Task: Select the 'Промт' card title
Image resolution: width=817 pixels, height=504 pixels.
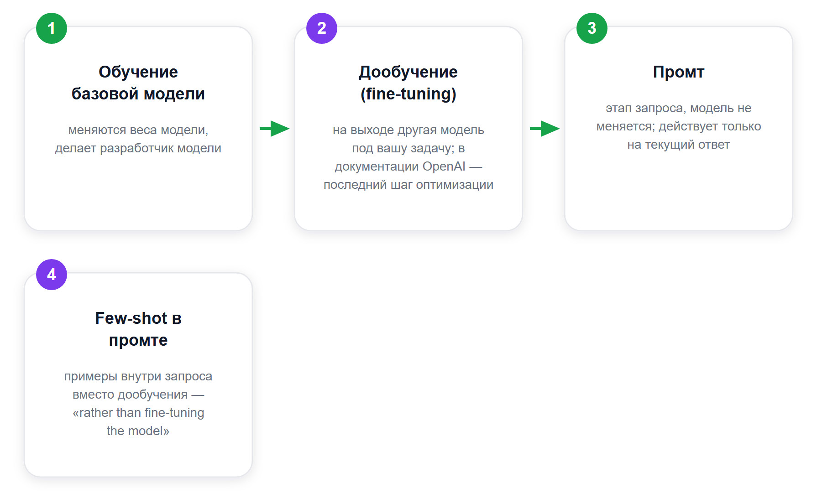Action: [x=679, y=72]
